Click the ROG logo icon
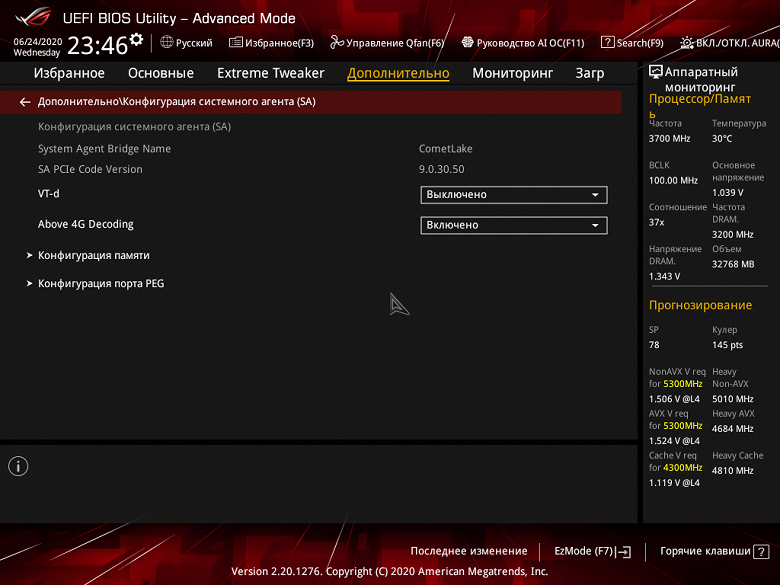This screenshot has height=585, width=780. point(33,16)
